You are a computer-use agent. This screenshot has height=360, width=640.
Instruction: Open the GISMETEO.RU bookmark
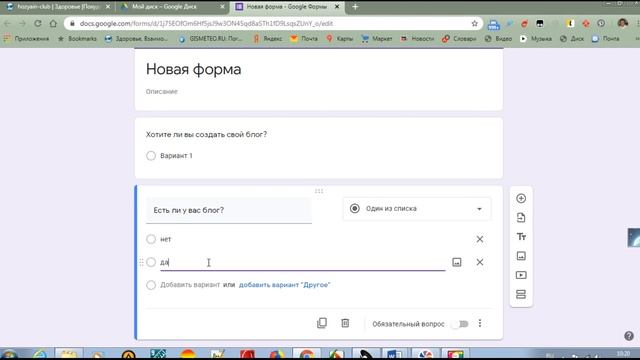(211, 38)
